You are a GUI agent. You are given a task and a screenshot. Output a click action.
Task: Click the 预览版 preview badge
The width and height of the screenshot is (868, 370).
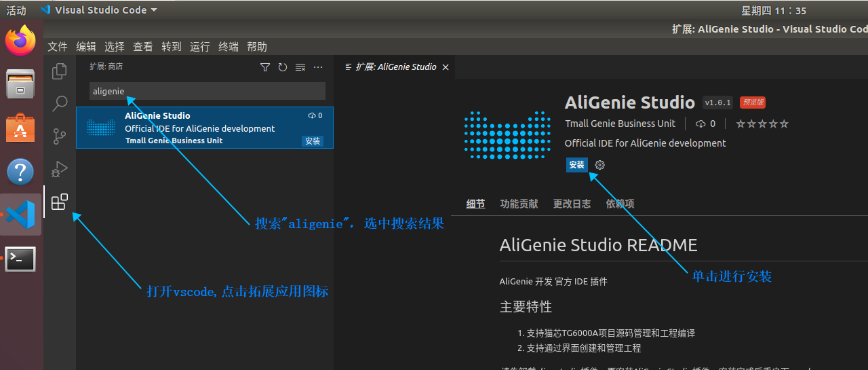coord(753,103)
